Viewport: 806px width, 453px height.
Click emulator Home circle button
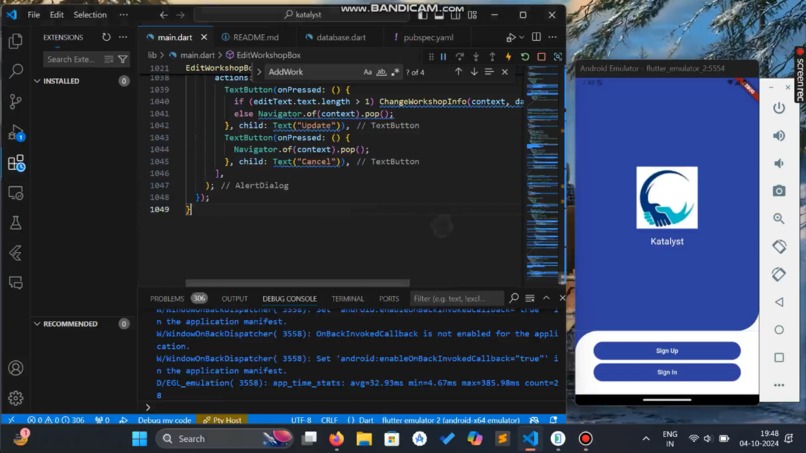tap(779, 330)
